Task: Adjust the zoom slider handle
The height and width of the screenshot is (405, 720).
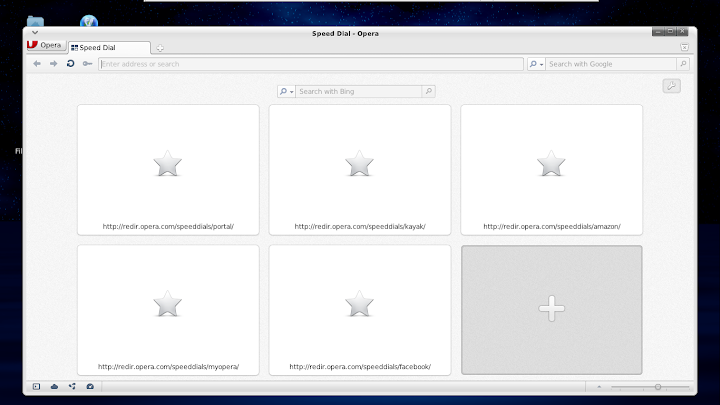Action: (x=658, y=387)
